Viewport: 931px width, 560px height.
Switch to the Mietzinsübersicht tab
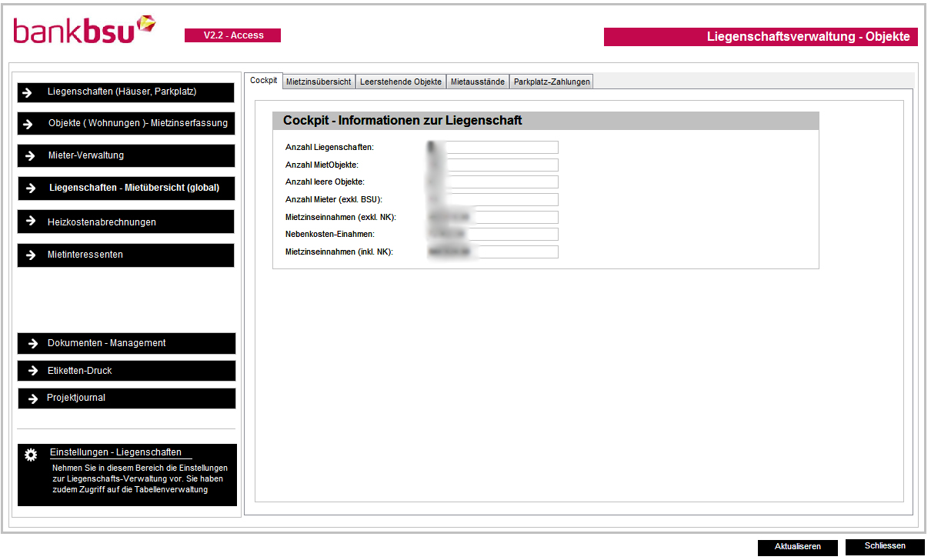[319, 81]
